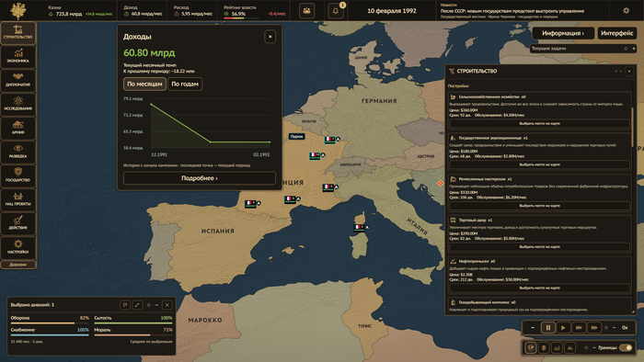Click the red diamond marker east of Italy
The image size is (644, 362).
(441, 183)
